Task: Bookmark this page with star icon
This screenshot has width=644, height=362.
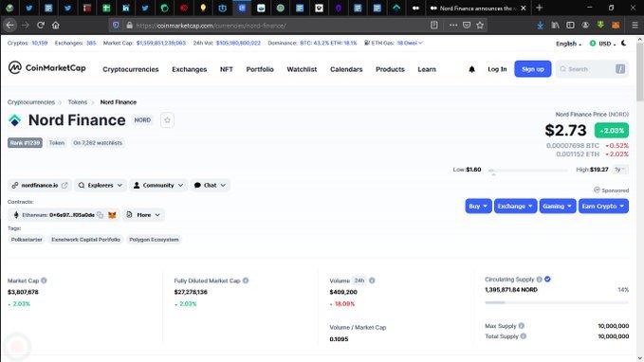Action: [x=480, y=25]
